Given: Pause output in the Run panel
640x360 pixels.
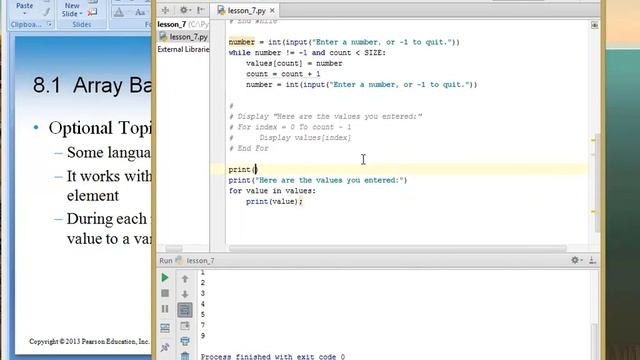Looking at the screenshot, I should pos(165,309).
